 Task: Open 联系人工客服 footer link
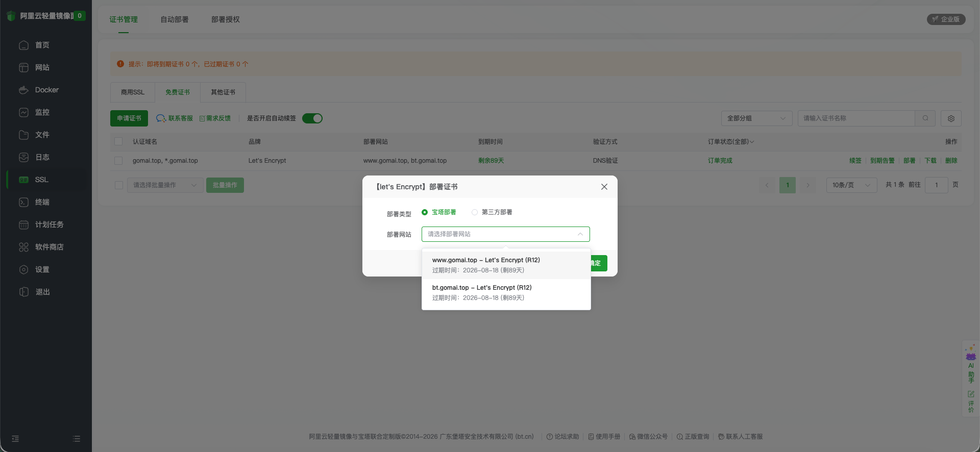pyautogui.click(x=741, y=437)
